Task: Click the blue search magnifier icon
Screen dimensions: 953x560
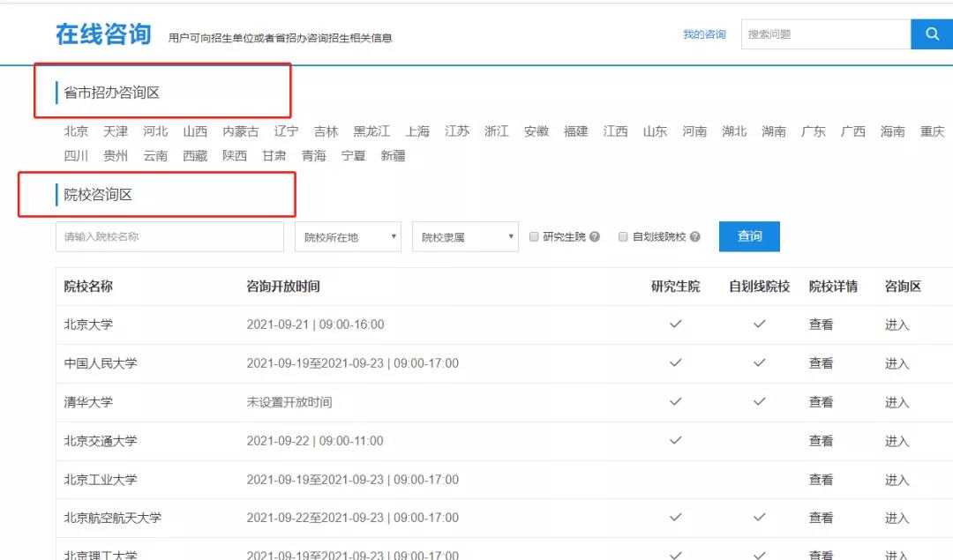Action: point(932,34)
